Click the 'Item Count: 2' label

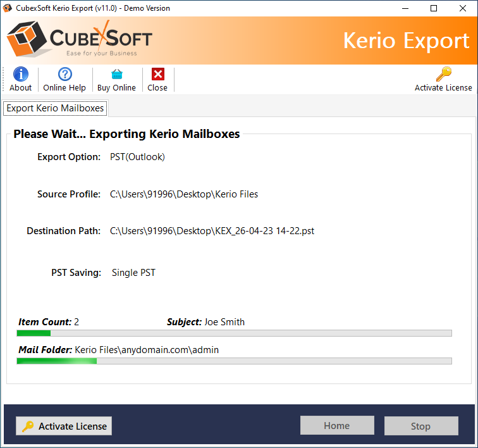(x=49, y=322)
